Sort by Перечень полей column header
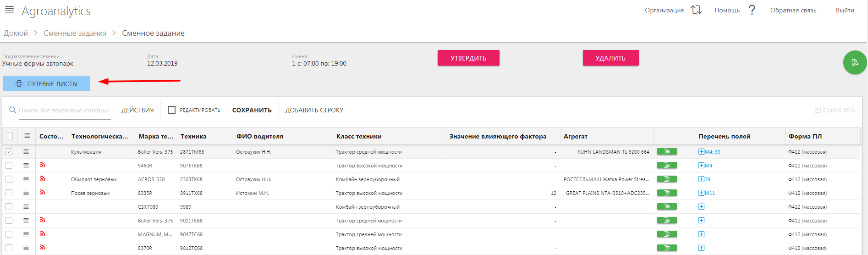This screenshot has height=255, width=868. point(724,136)
